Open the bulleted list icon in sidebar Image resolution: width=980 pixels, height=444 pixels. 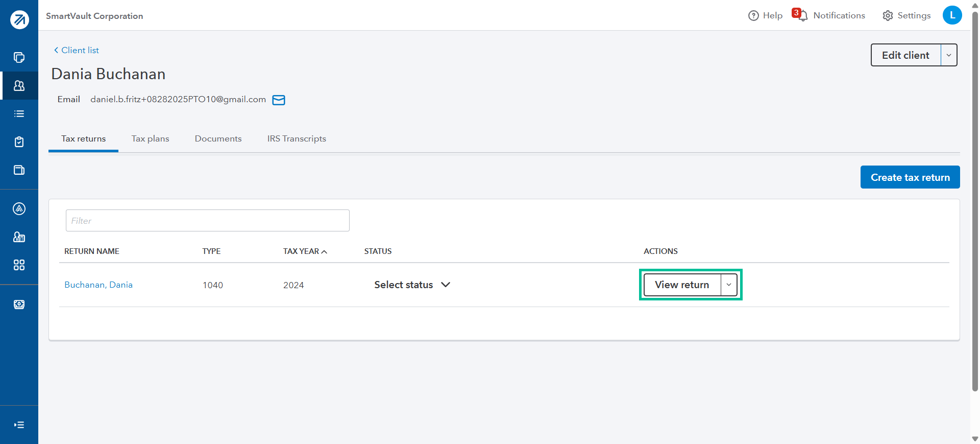coord(19,114)
